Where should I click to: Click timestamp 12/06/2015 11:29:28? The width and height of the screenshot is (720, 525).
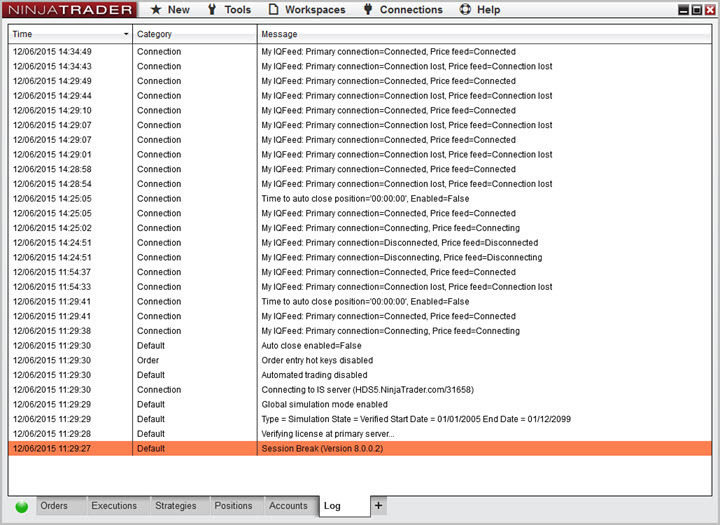point(52,434)
